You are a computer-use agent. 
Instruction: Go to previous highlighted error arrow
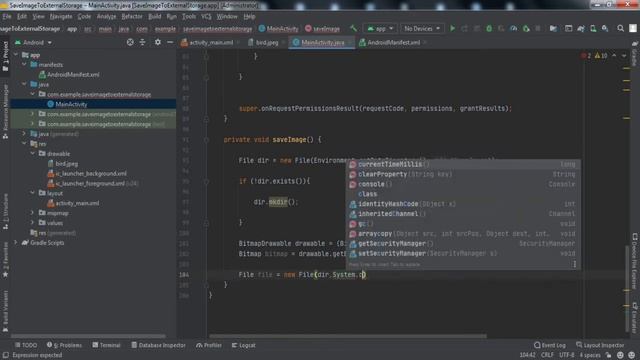[614, 56]
